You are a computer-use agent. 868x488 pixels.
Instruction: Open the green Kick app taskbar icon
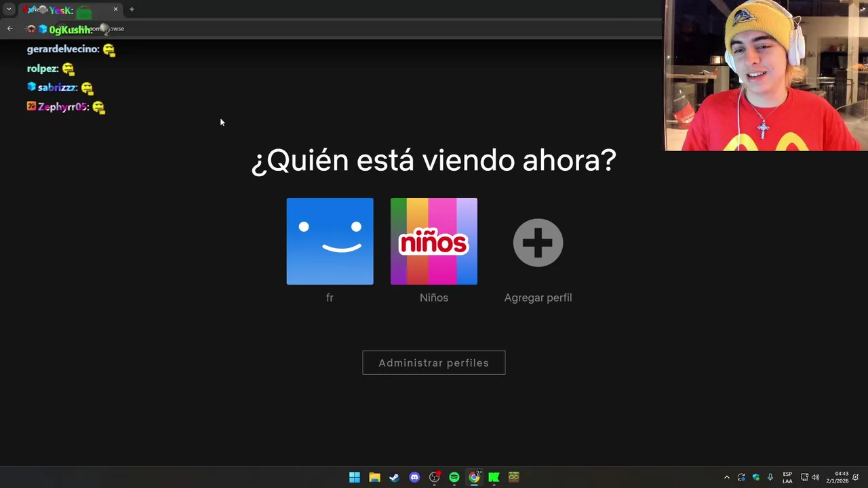click(494, 477)
